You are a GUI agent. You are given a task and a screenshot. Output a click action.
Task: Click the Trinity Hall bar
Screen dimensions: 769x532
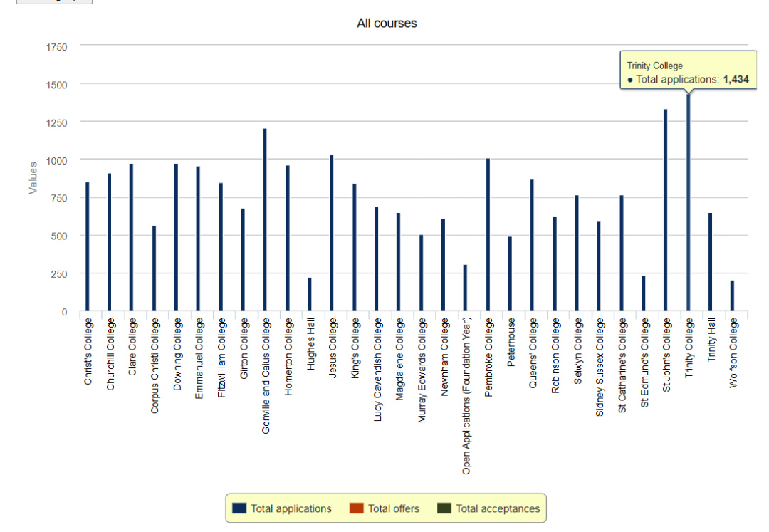tap(710, 262)
